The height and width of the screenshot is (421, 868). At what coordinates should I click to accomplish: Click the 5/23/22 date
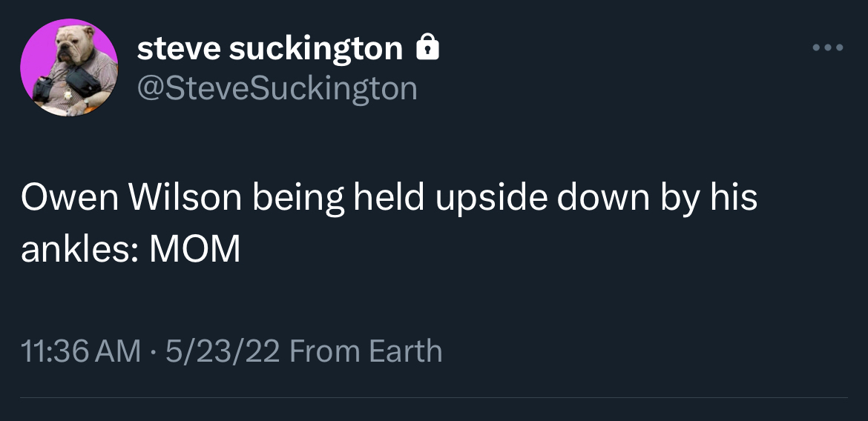tap(223, 351)
